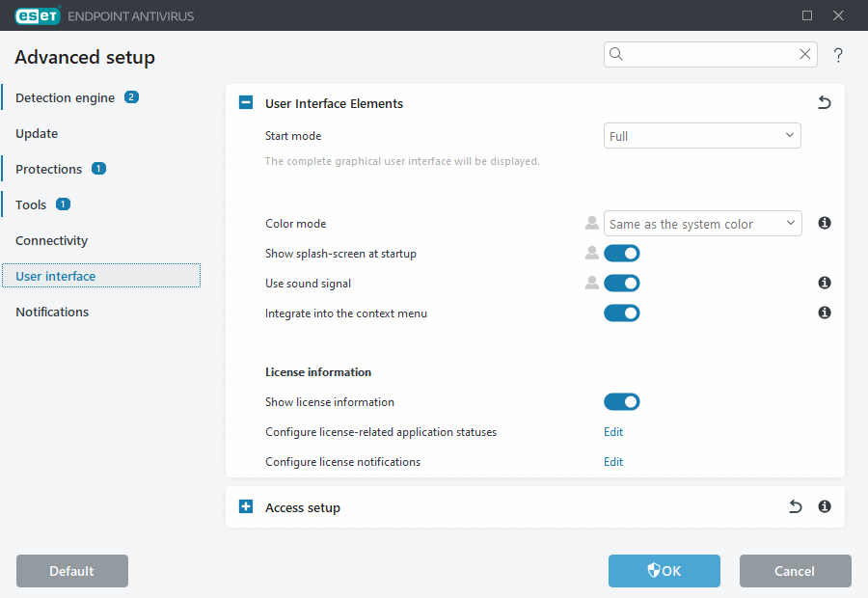Click the magnifier icon in the search box

pyautogui.click(x=616, y=54)
